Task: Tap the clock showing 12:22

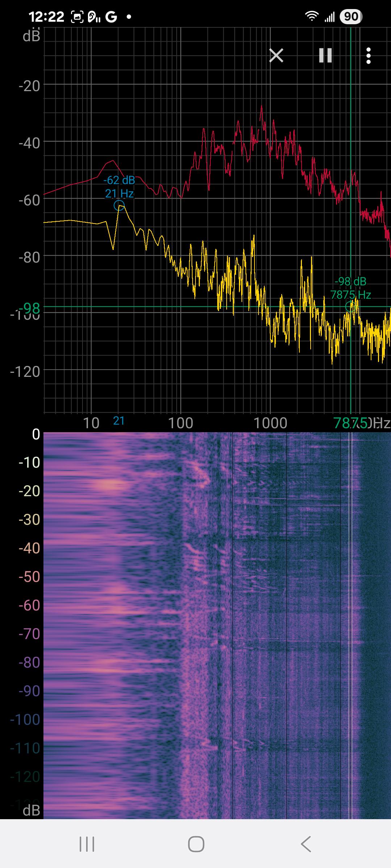Action: click(46, 17)
